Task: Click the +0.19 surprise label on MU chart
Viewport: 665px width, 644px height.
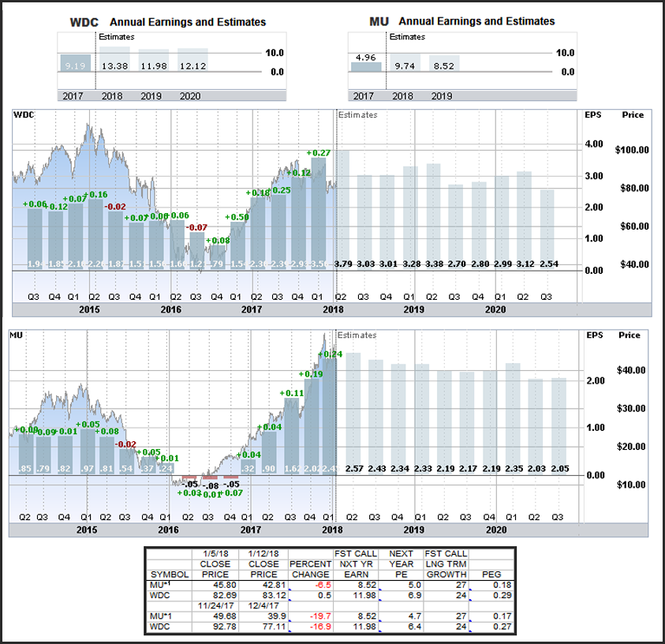Action: pos(311,374)
